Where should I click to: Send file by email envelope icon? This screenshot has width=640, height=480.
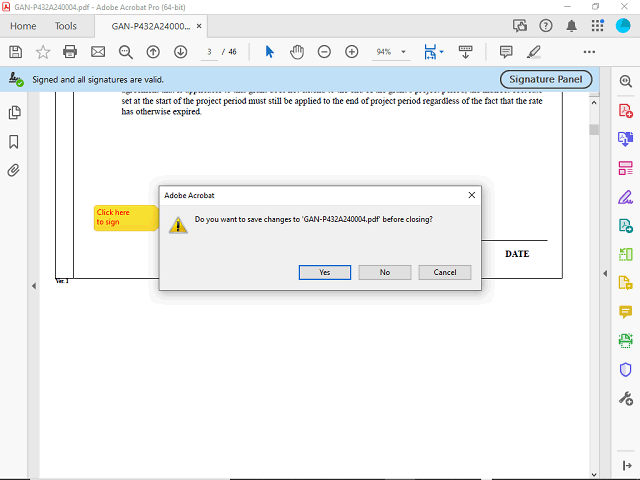pyautogui.click(x=98, y=52)
